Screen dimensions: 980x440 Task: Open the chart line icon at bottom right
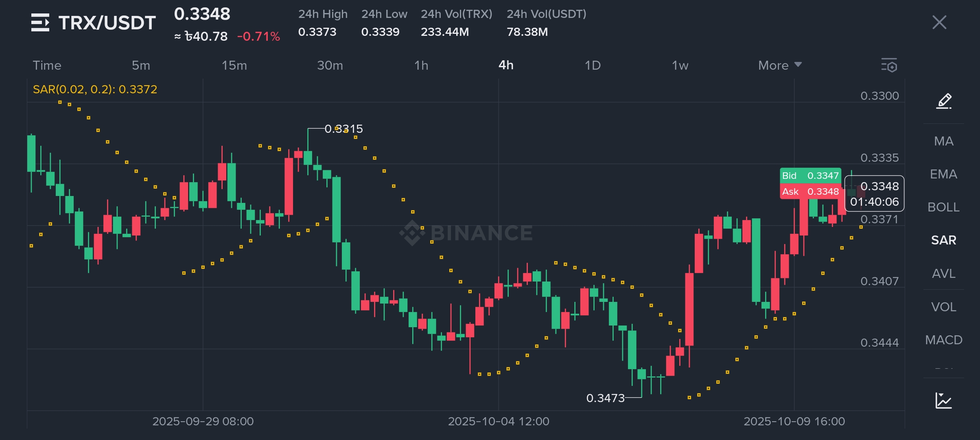(943, 400)
